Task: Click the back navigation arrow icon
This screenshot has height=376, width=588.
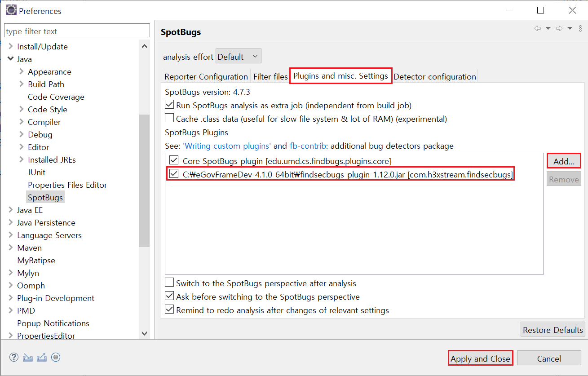Action: tap(537, 28)
